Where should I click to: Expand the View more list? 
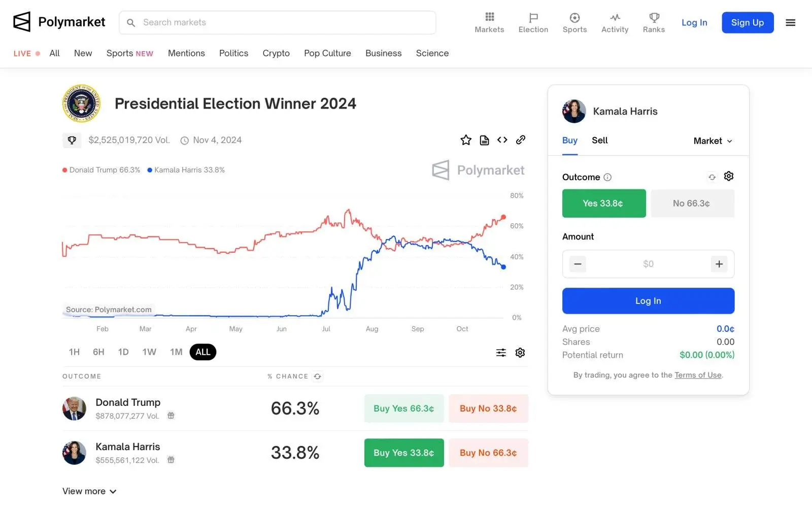[x=89, y=491]
